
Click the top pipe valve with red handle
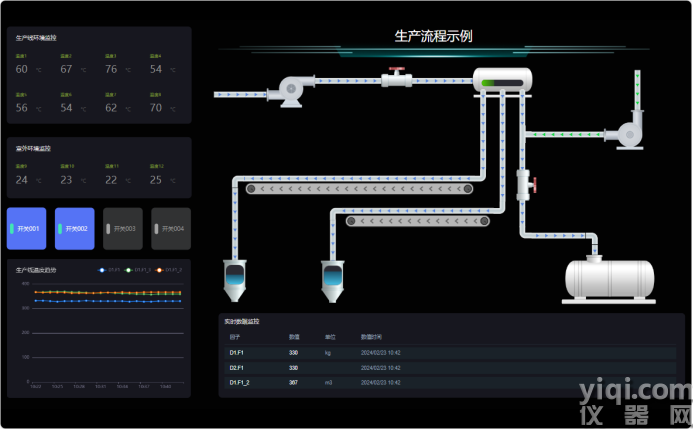point(396,78)
